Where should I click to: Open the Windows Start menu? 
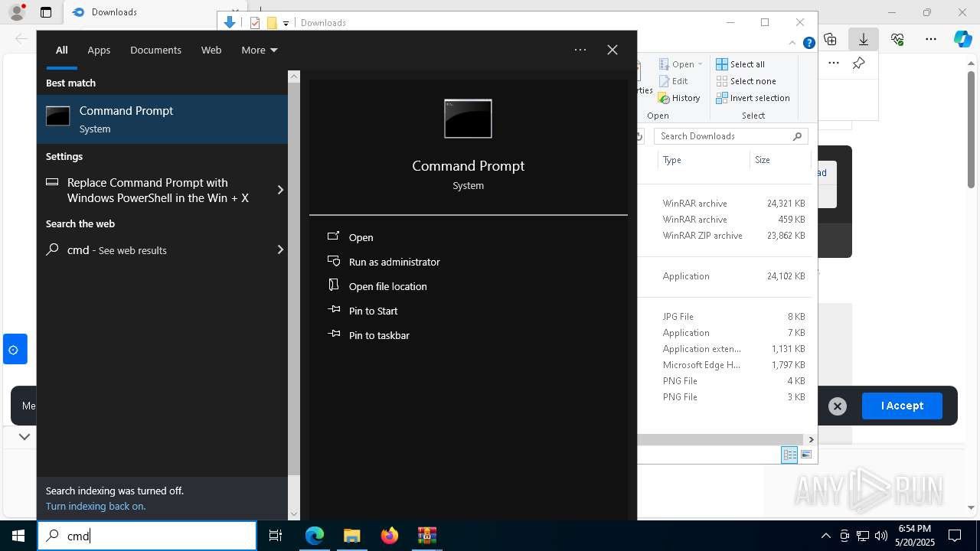coord(18,536)
